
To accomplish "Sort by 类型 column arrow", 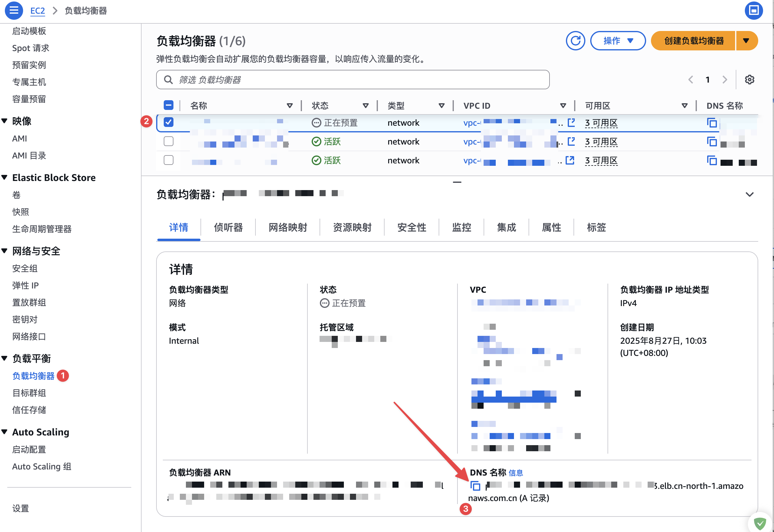I will 441,106.
